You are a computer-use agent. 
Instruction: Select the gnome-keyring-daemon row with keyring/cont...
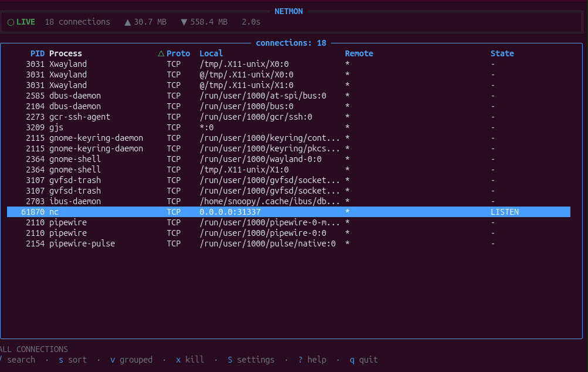pos(288,138)
